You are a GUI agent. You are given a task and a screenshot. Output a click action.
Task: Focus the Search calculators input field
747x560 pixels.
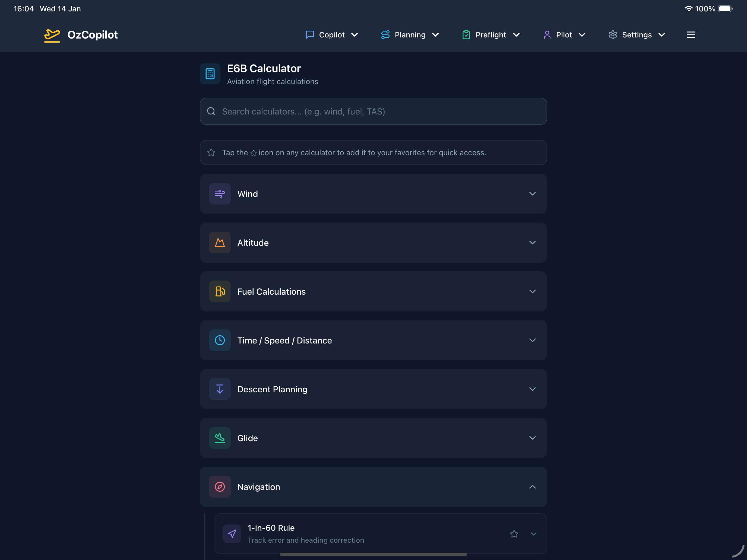click(x=373, y=112)
